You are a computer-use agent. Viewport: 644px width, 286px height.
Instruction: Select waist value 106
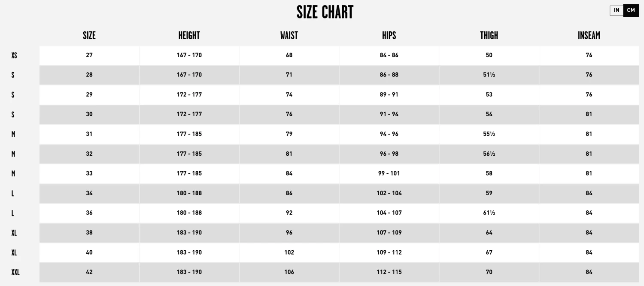click(289, 272)
